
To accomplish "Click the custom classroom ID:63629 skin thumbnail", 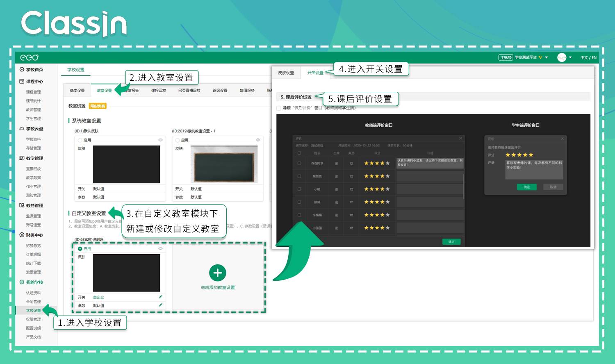I will [127, 273].
